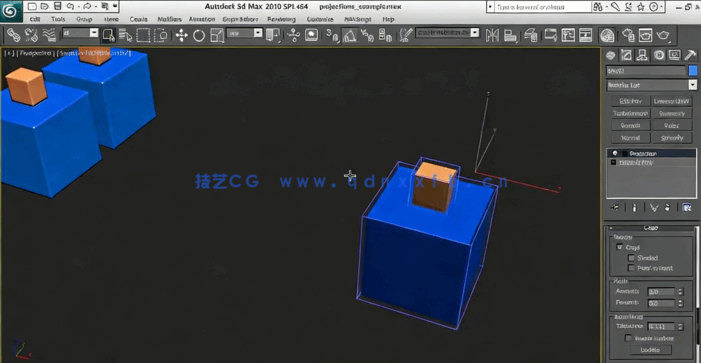The height and width of the screenshot is (363, 701).
Task: Open the Modifier List dropdown
Action: click(651, 84)
